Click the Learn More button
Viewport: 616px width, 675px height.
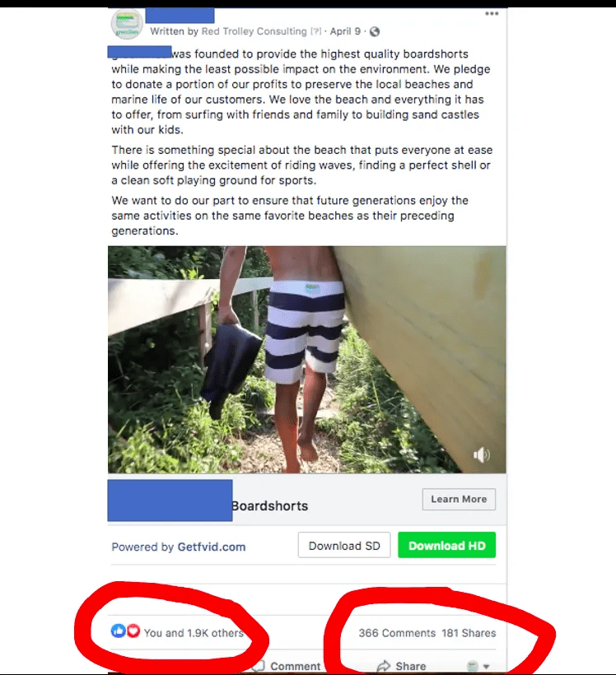click(459, 500)
